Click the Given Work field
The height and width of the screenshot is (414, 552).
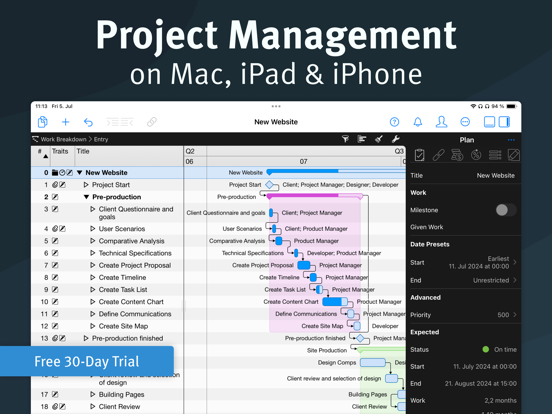464,227
